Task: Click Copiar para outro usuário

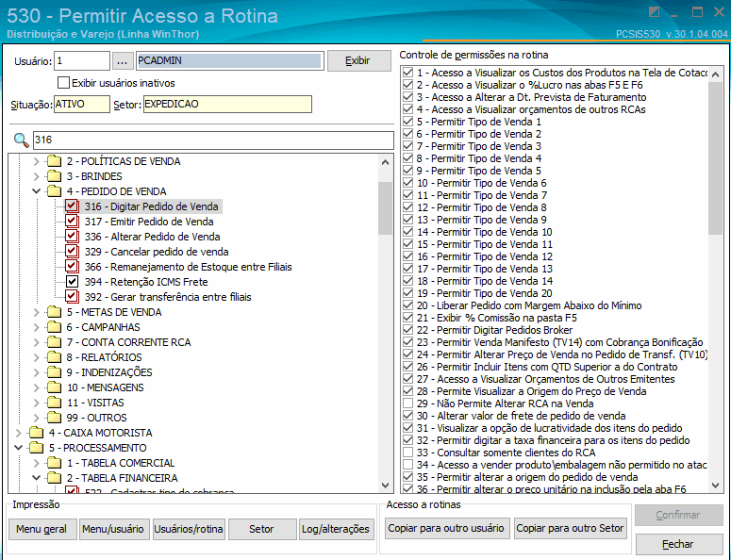Action: (x=447, y=528)
